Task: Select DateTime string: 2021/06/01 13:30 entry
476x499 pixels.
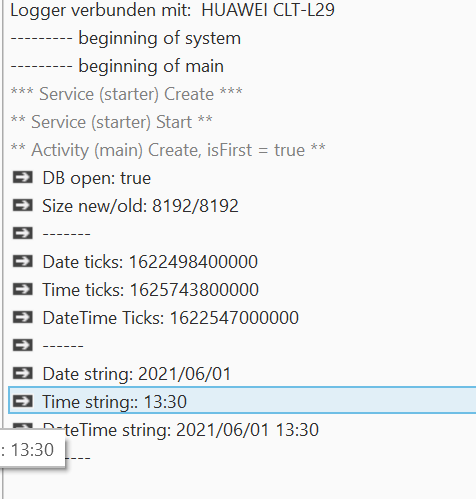Action: (180, 430)
